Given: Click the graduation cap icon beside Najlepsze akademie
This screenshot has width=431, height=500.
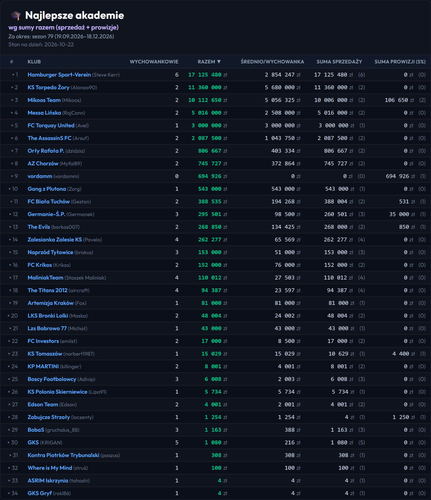Looking at the screenshot, I should pos(16,15).
